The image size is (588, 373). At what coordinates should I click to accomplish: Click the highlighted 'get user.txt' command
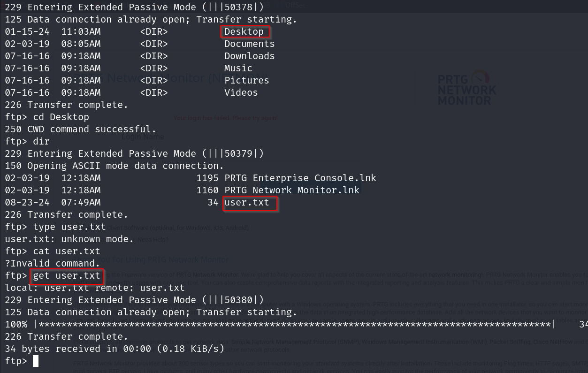pos(67,275)
